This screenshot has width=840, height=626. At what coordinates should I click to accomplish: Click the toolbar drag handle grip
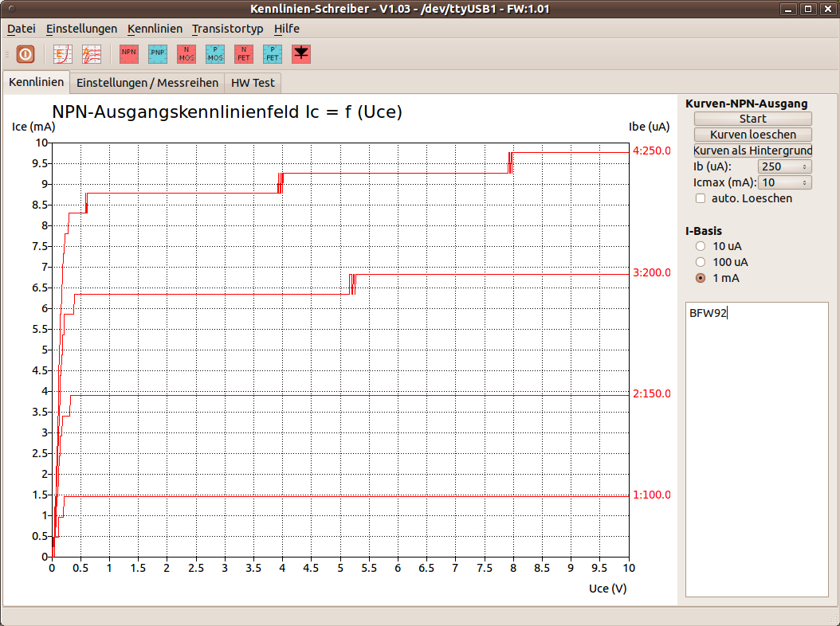tap(7, 54)
